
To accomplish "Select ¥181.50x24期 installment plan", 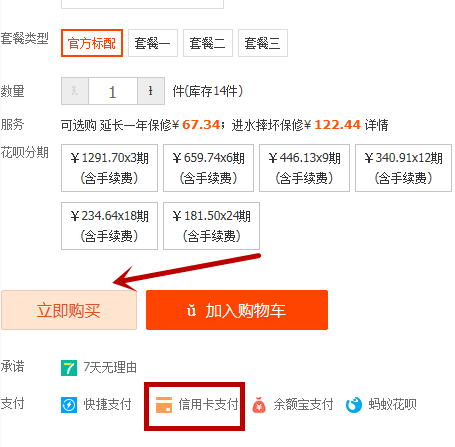I will [x=211, y=226].
